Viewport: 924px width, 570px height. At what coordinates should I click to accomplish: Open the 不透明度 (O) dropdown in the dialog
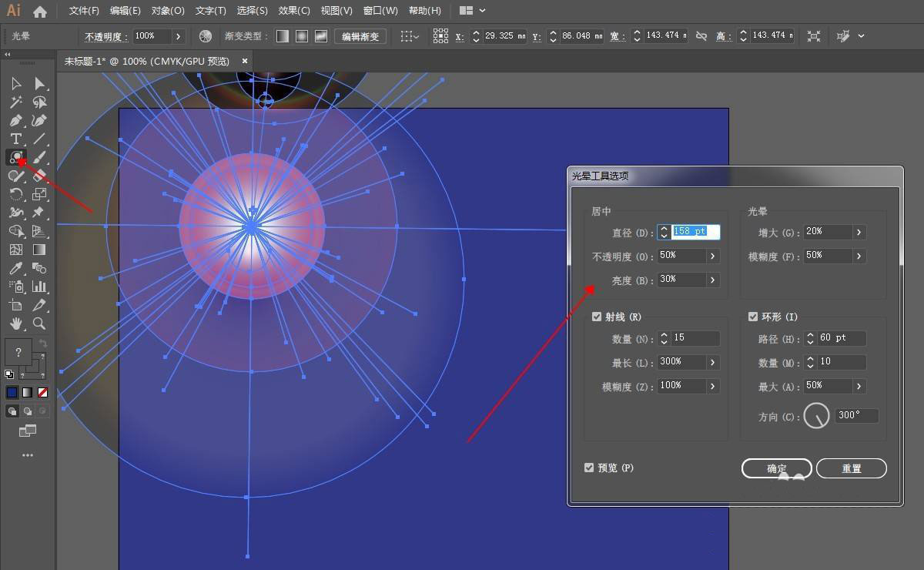[x=713, y=256]
